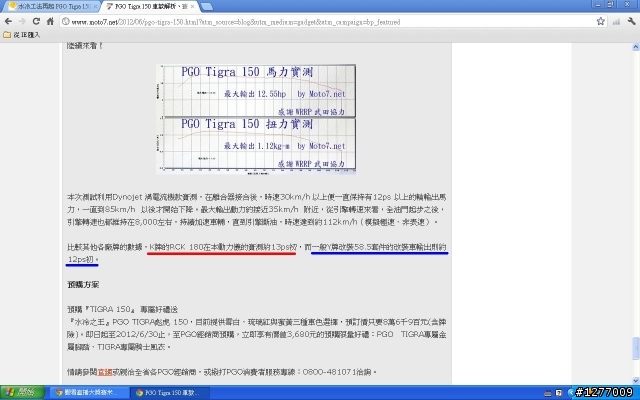The height and width of the screenshot is (400, 640).
Task: Click the signal bars extension icon
Action: [x=616, y=22]
